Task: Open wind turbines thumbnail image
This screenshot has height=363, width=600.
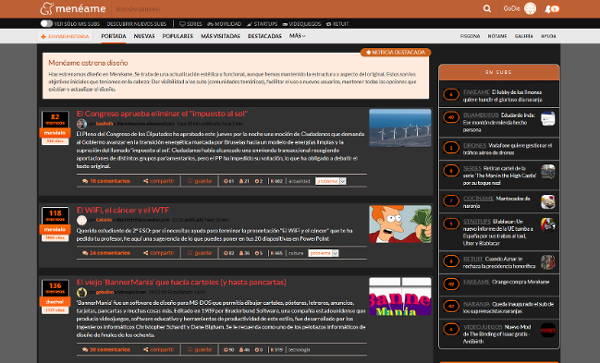Action: [400, 128]
